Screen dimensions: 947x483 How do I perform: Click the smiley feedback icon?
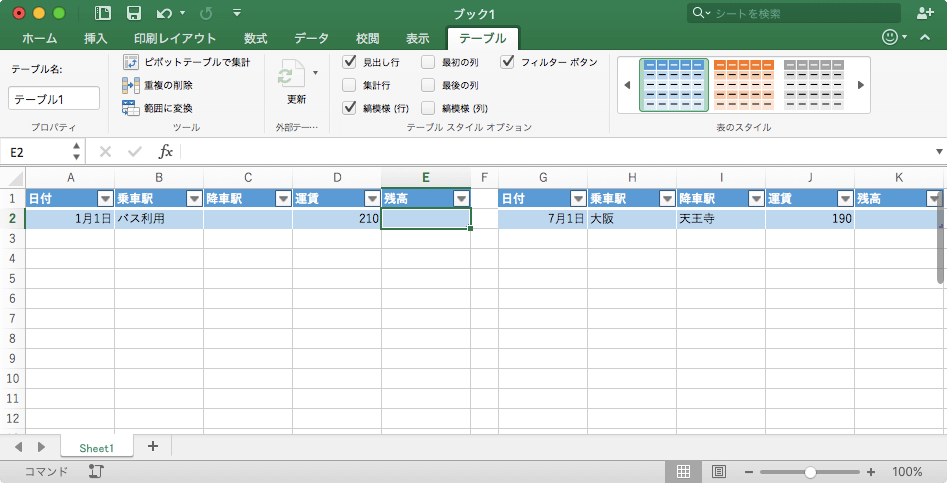[x=890, y=37]
